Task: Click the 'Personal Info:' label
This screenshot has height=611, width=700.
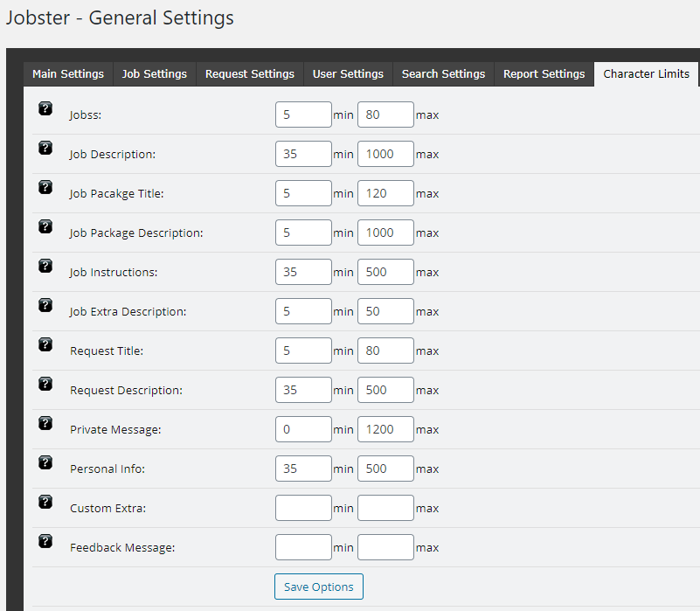Action: coord(107,469)
